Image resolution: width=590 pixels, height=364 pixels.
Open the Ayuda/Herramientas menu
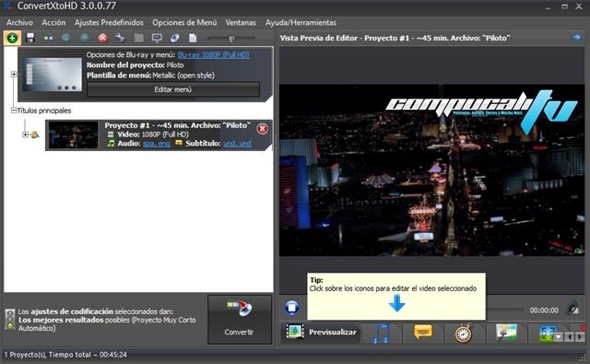(301, 22)
